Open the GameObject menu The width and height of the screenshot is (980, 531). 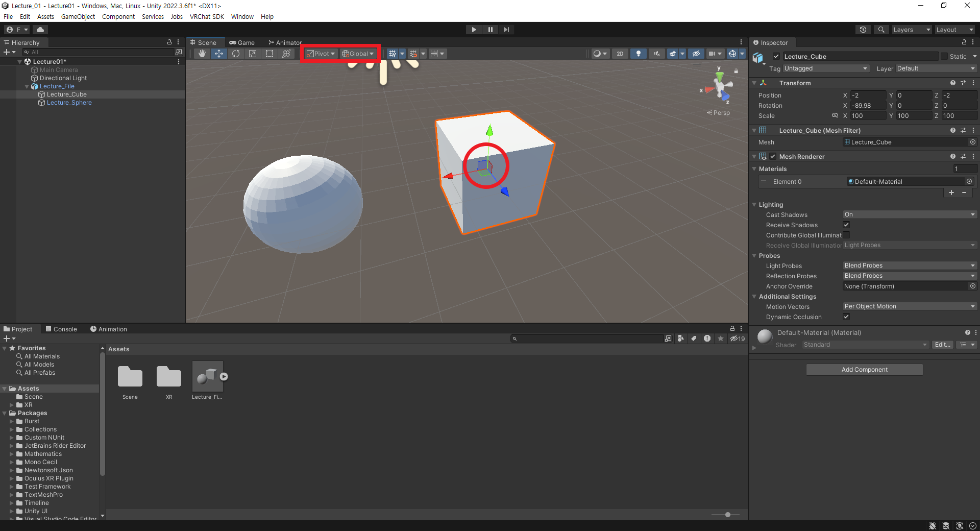pyautogui.click(x=78, y=16)
